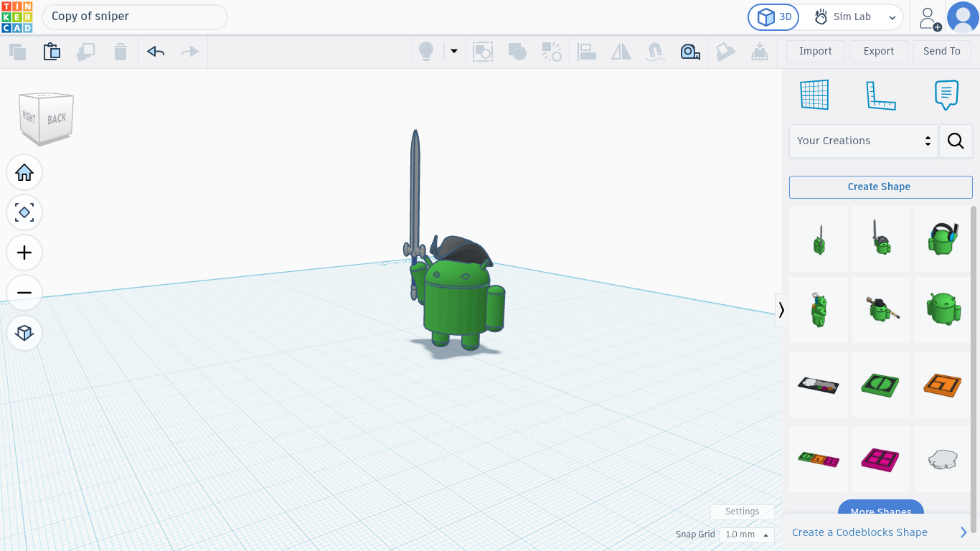Open the Notes speech-bubble tool
This screenshot has height=551, width=980.
pos(946,95)
